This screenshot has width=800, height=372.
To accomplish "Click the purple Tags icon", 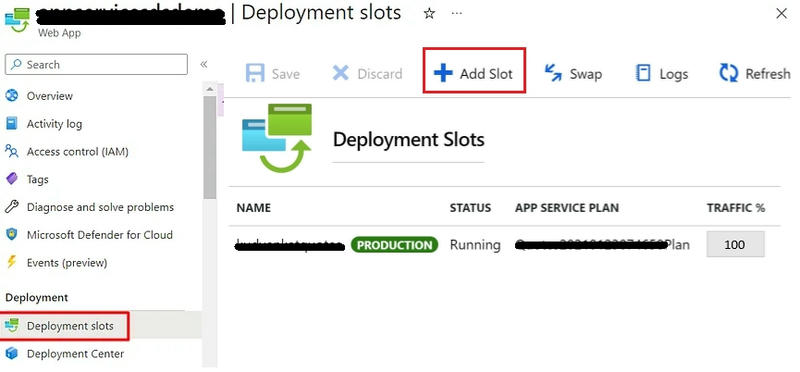I will pyautogui.click(x=11, y=179).
